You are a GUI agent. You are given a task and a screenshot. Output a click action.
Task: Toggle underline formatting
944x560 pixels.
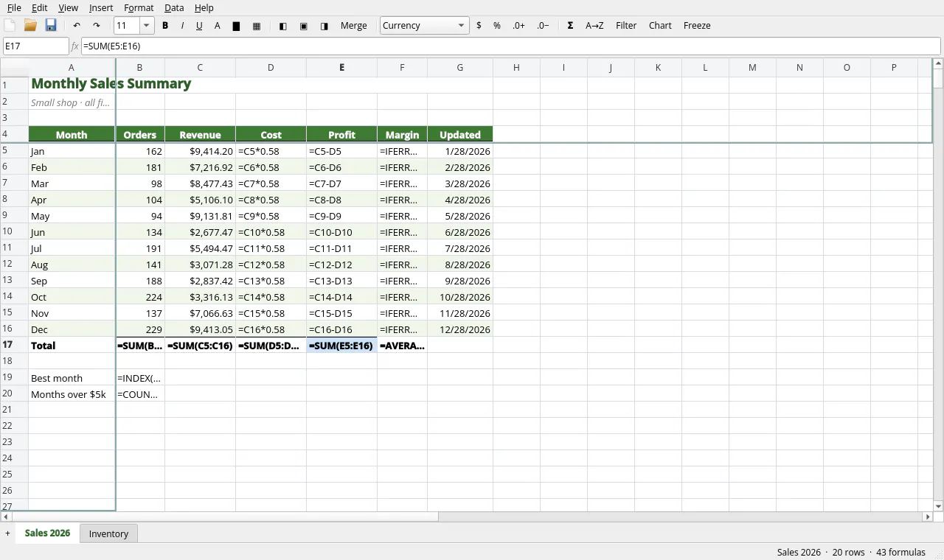(199, 26)
